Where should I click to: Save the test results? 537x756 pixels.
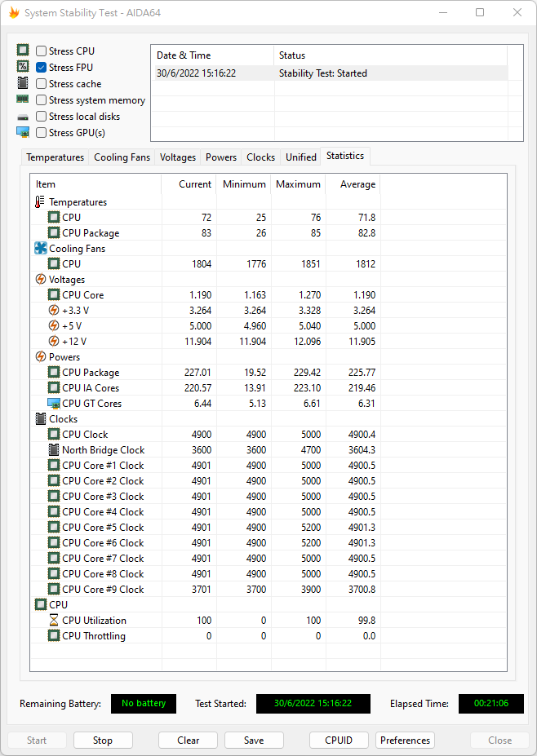tap(254, 740)
